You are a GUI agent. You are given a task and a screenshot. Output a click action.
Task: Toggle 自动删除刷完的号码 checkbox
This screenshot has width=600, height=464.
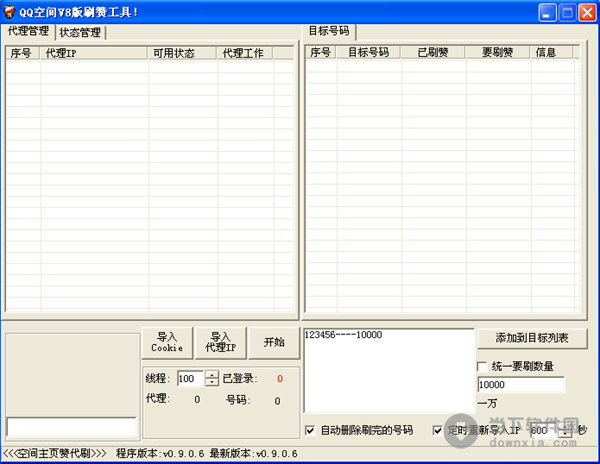point(310,431)
